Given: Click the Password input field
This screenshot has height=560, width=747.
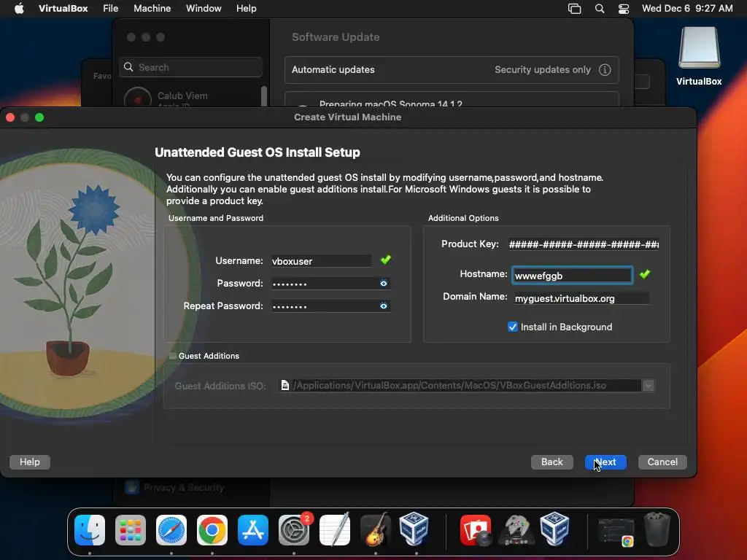Looking at the screenshot, I should (x=330, y=284).
